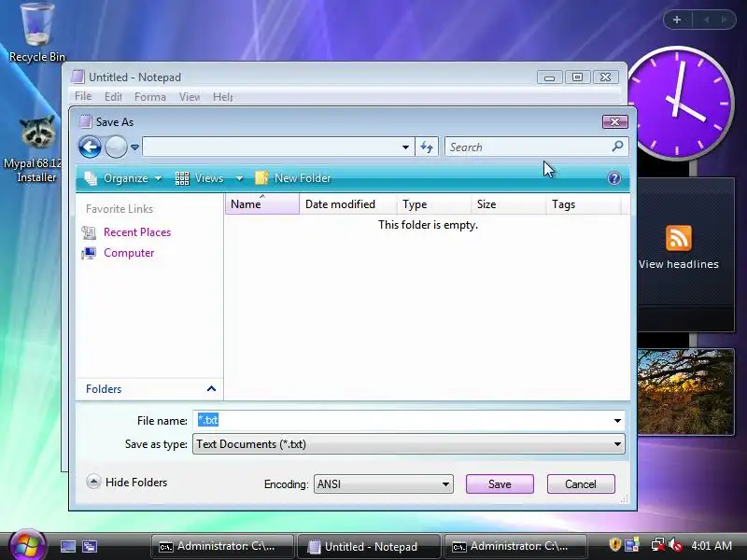Click Show Desktop quick launch icon
This screenshot has width=747, height=560.
(x=67, y=546)
